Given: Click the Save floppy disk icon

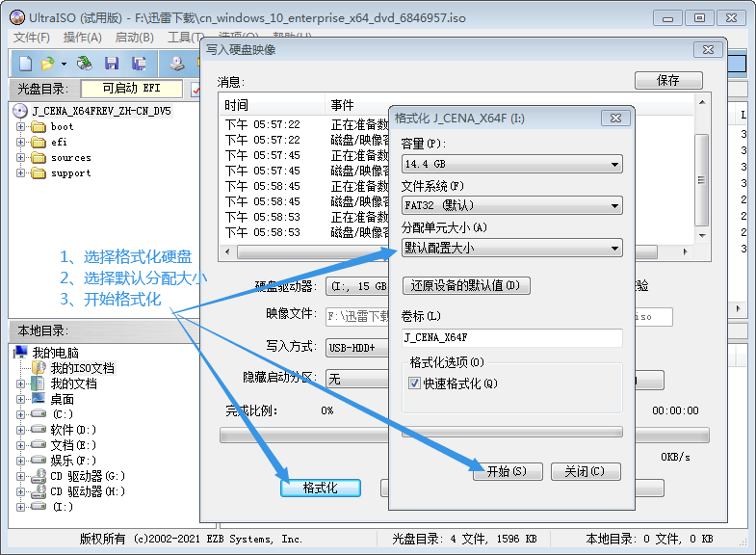Looking at the screenshot, I should point(112,64).
